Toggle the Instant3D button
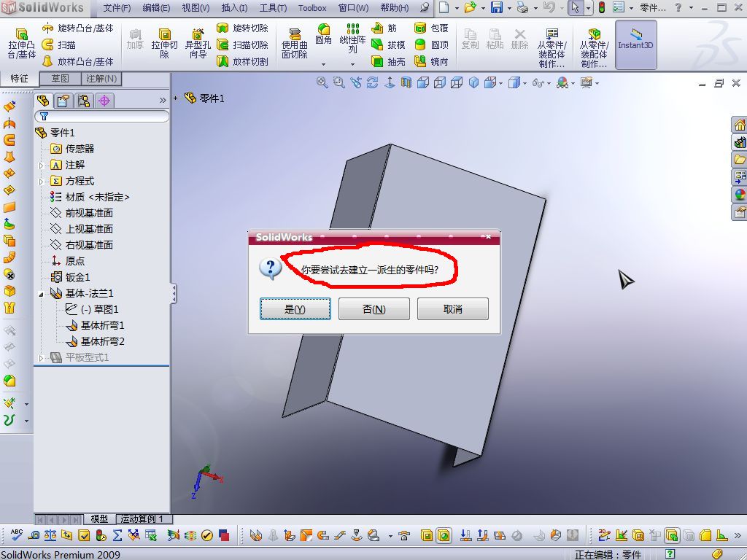The image size is (747, 560). point(635,44)
